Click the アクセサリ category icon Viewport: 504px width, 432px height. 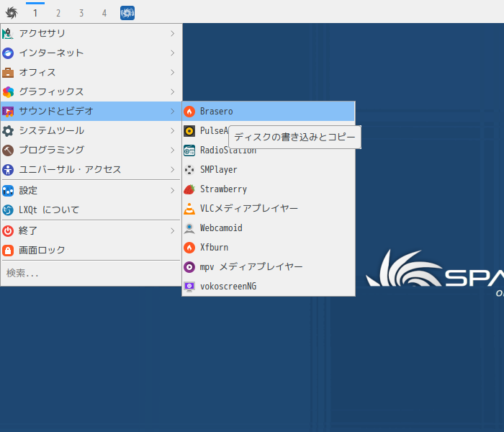click(8, 33)
